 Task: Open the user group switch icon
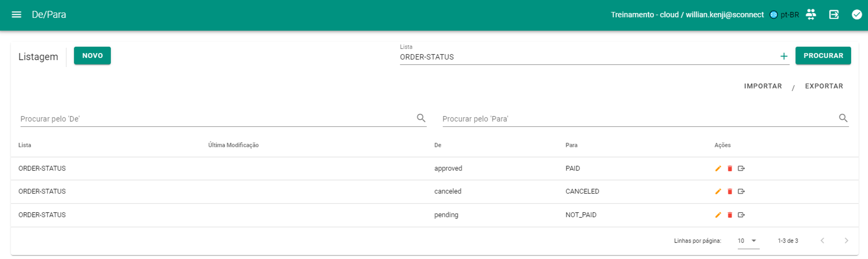point(811,15)
